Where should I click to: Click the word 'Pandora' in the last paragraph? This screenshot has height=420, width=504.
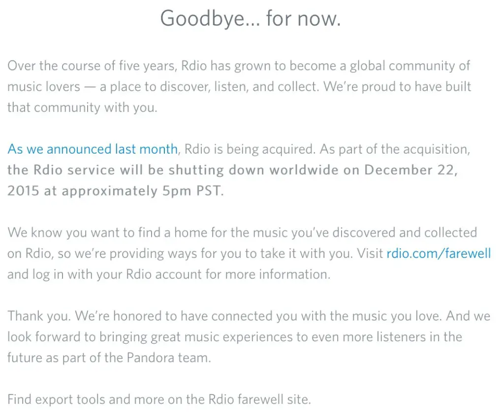pos(151,357)
